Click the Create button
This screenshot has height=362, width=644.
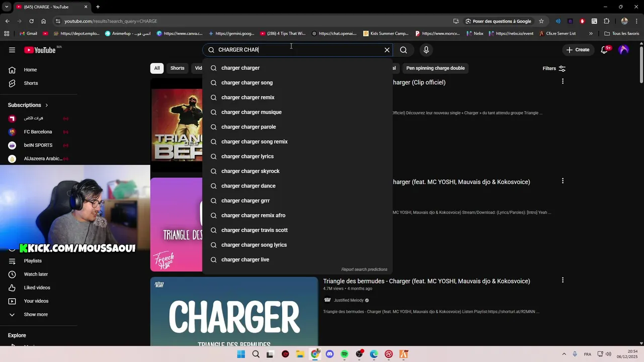click(578, 50)
